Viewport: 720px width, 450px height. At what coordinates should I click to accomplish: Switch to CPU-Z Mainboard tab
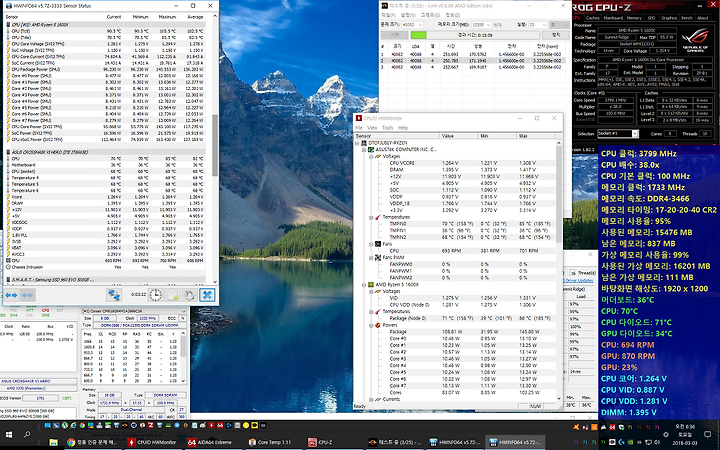pyautogui.click(x=613, y=18)
